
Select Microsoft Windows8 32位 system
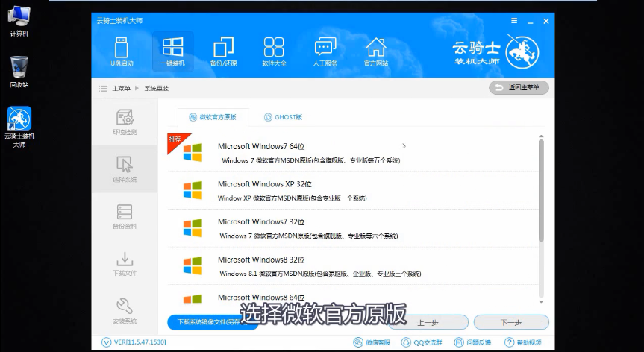tap(353, 265)
